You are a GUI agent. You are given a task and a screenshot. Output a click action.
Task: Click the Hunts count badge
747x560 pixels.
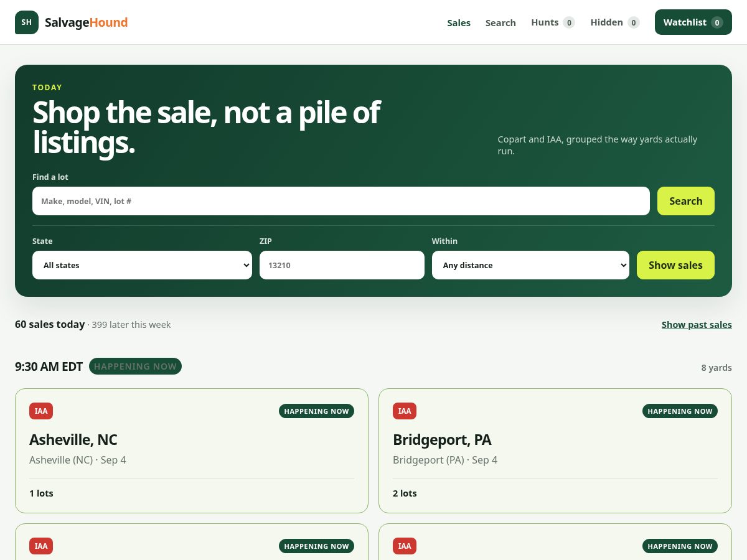click(x=569, y=22)
